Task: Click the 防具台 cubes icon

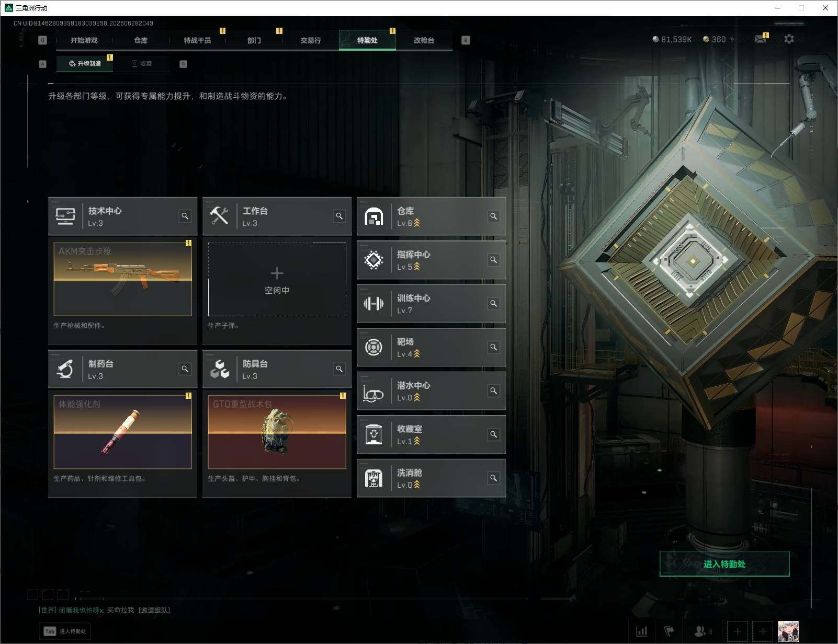Action: [x=220, y=369]
